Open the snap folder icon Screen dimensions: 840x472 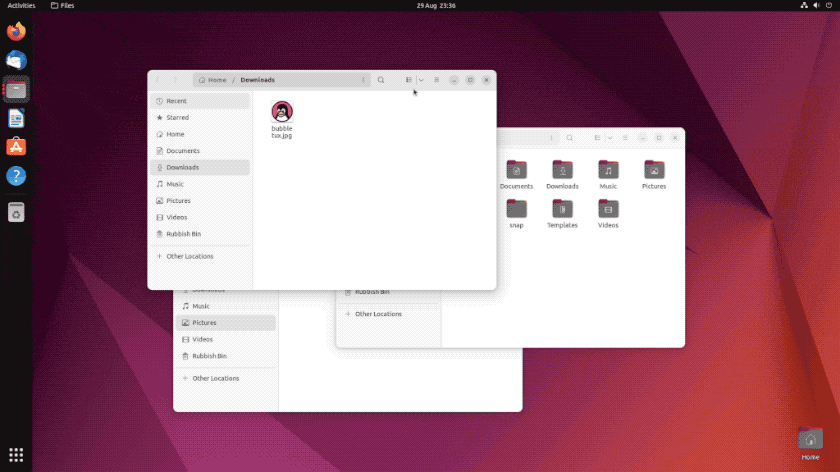click(516, 209)
